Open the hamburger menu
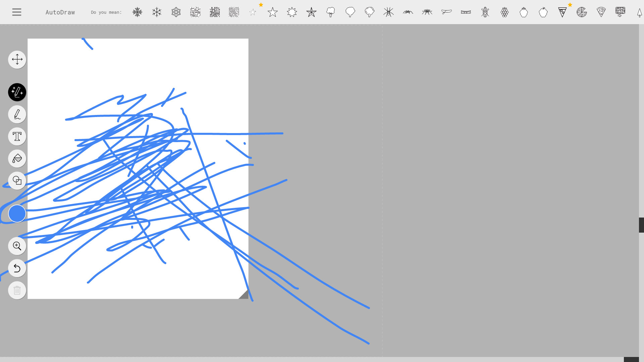The height and width of the screenshot is (362, 644). tap(16, 12)
